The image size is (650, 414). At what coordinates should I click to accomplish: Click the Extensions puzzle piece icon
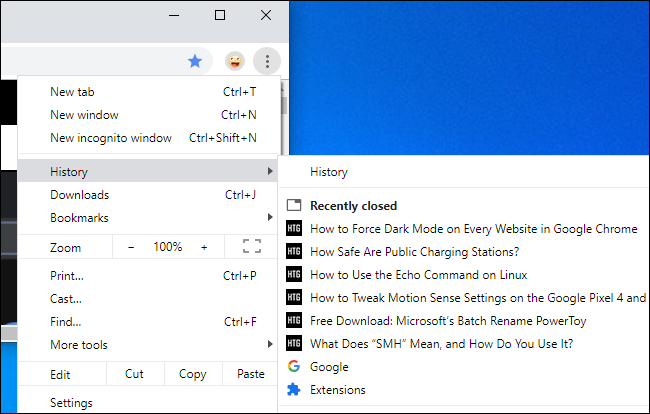point(294,390)
